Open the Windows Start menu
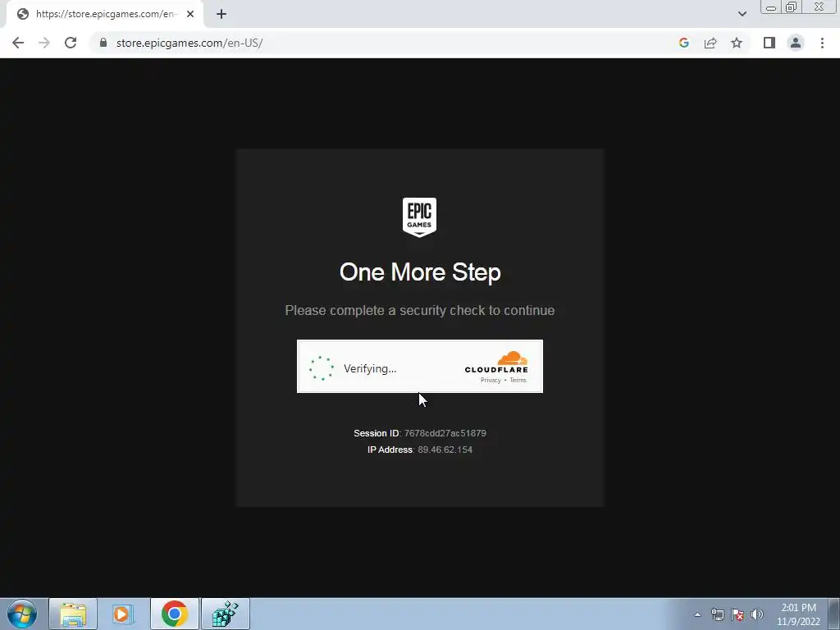Screen dimensions: 840x630 pyautogui.click(x=22, y=614)
